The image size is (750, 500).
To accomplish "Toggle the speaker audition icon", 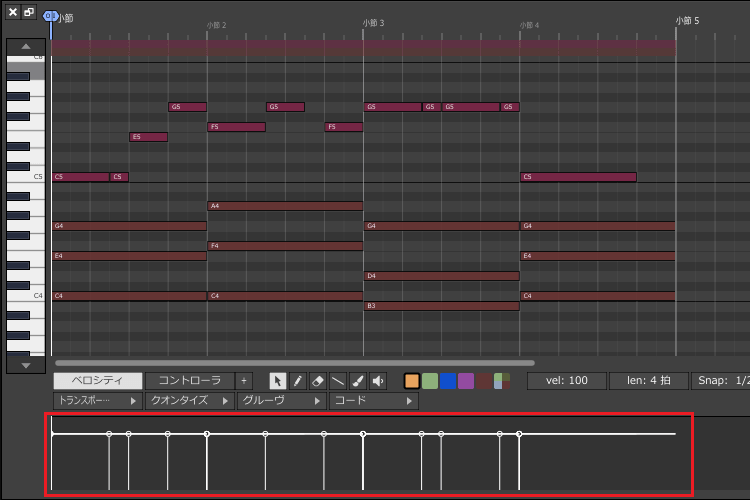I will (x=378, y=381).
